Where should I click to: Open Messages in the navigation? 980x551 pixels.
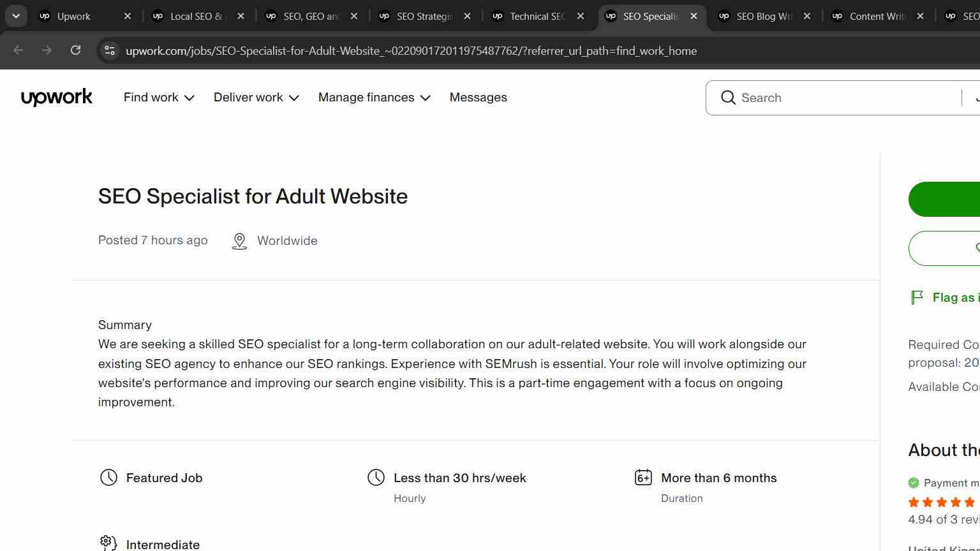click(x=479, y=98)
